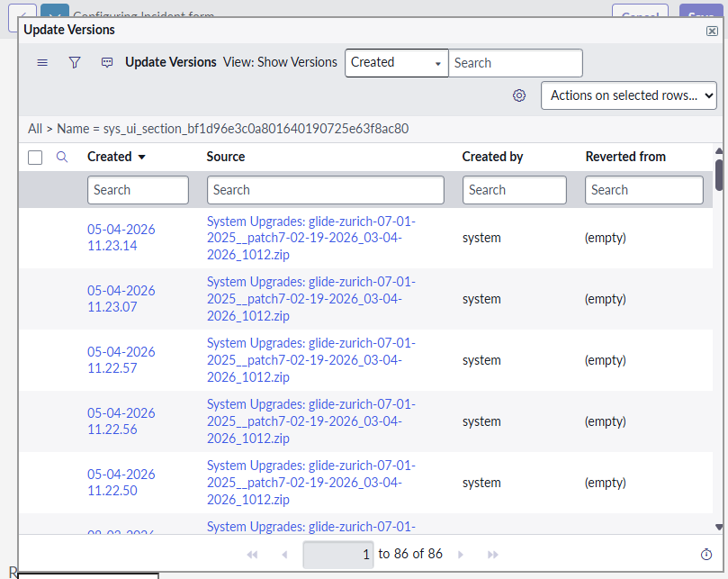Toggle the column search magnifier icon

click(62, 157)
